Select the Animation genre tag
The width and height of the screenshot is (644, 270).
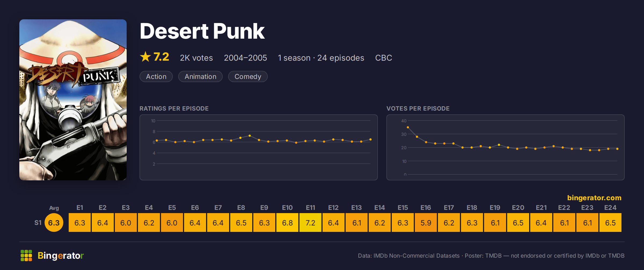(200, 76)
